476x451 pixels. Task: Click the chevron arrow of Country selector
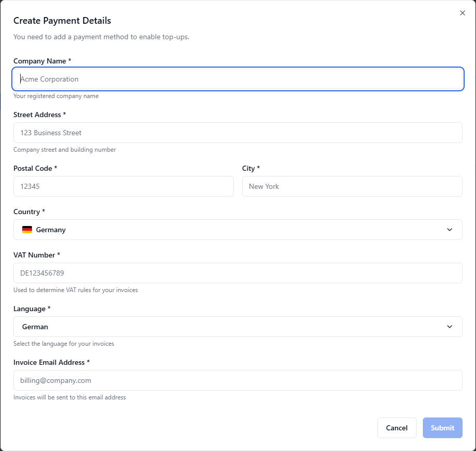tap(449, 230)
